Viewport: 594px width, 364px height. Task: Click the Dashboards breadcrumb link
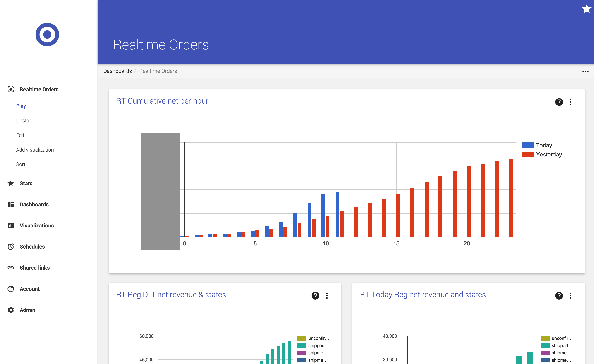tap(117, 71)
